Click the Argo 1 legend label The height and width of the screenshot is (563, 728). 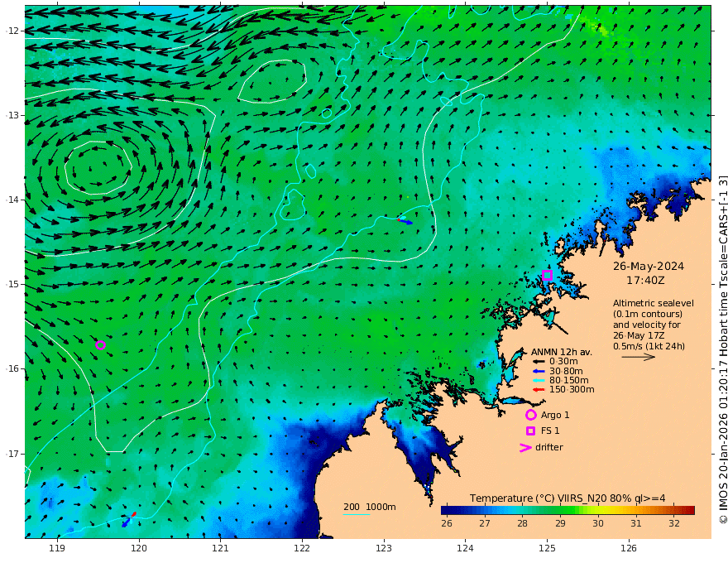coord(555,415)
